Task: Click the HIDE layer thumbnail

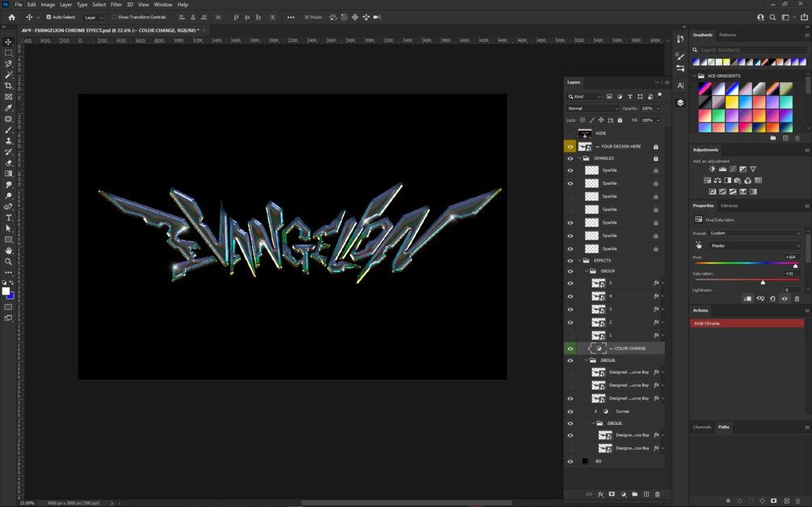Action: (585, 133)
